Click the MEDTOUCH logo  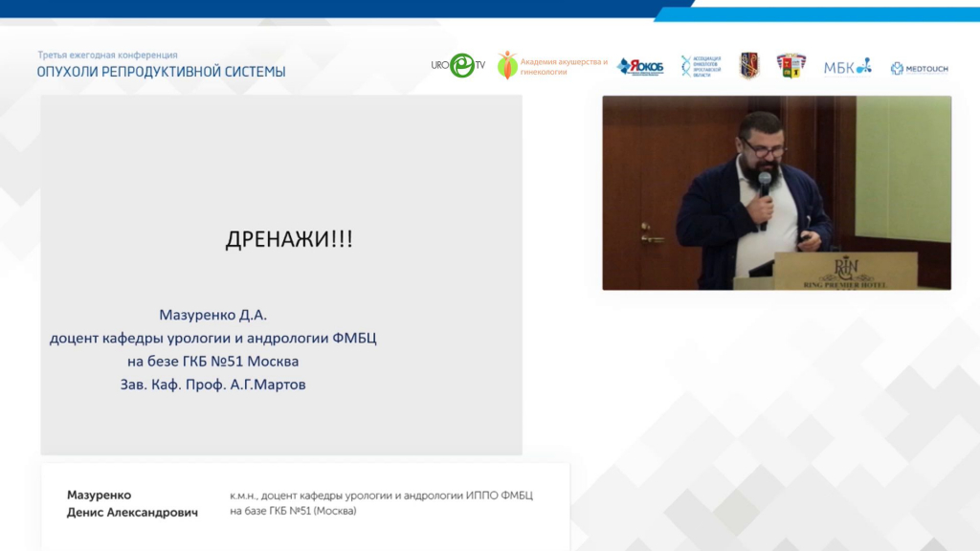[x=919, y=68]
